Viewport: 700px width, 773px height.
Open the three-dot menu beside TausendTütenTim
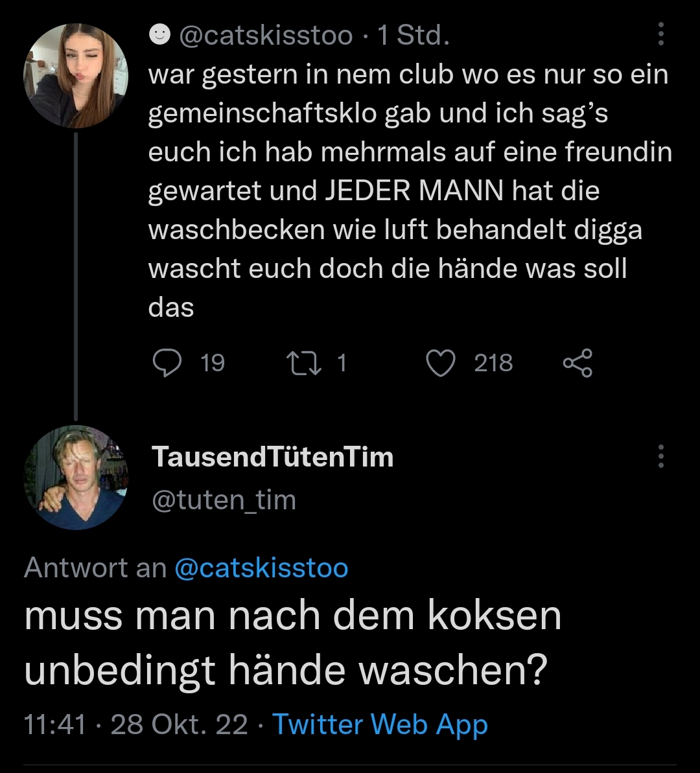pyautogui.click(x=660, y=456)
